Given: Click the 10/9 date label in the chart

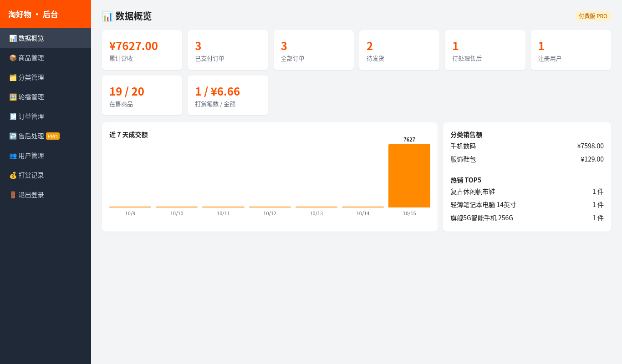Looking at the screenshot, I should pos(130,213).
